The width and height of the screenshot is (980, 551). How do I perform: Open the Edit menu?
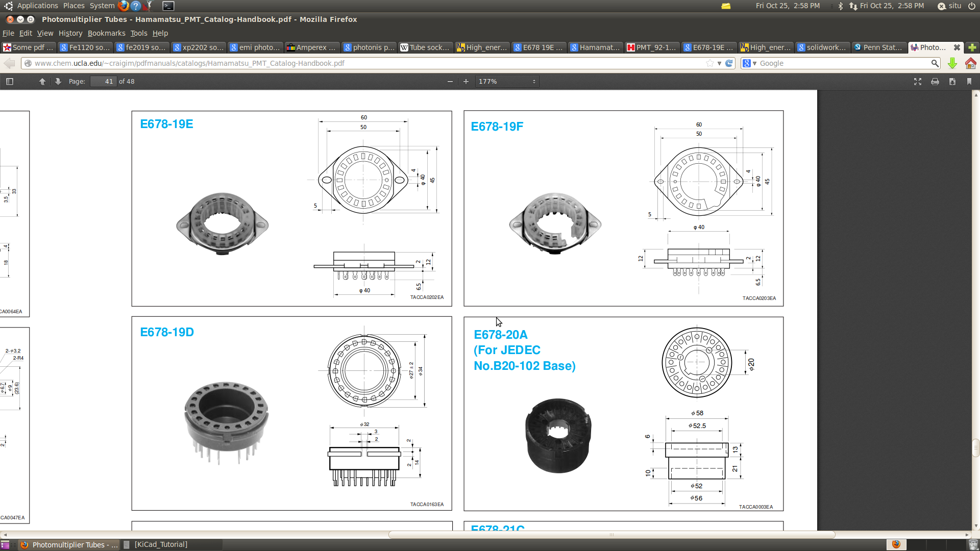(26, 33)
